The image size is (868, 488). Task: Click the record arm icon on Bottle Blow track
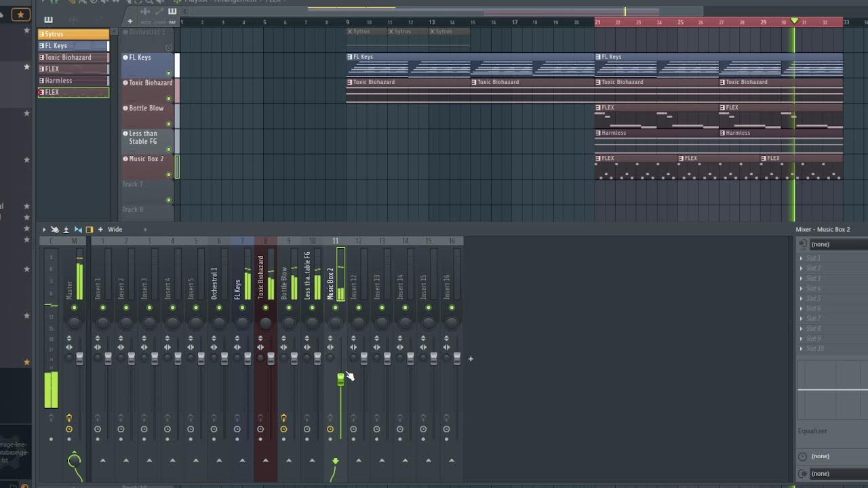[283, 418]
